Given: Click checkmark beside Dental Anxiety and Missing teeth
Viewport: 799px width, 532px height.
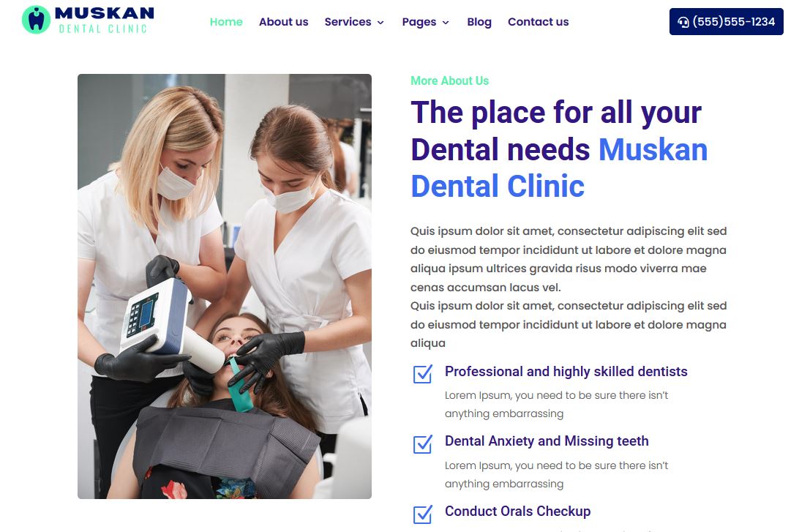Looking at the screenshot, I should click(423, 444).
